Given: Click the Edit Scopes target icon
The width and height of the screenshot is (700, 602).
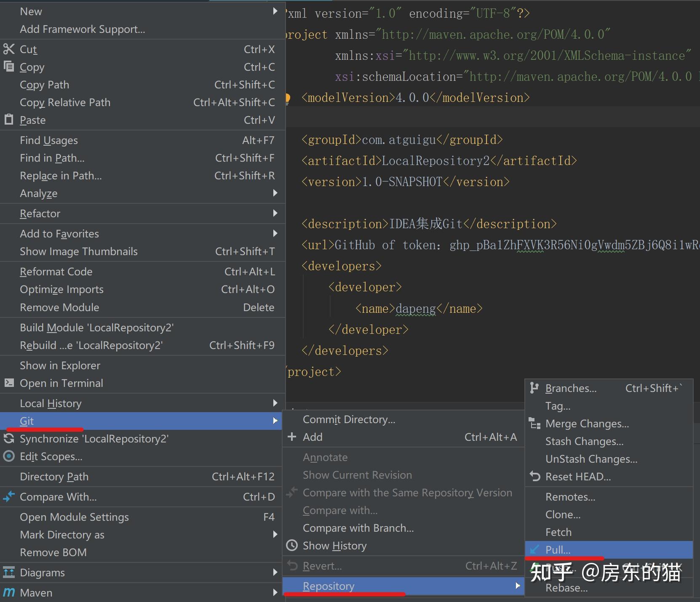Looking at the screenshot, I should (x=8, y=456).
